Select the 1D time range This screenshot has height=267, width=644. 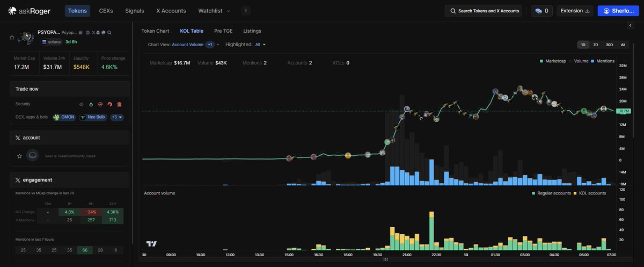(583, 45)
